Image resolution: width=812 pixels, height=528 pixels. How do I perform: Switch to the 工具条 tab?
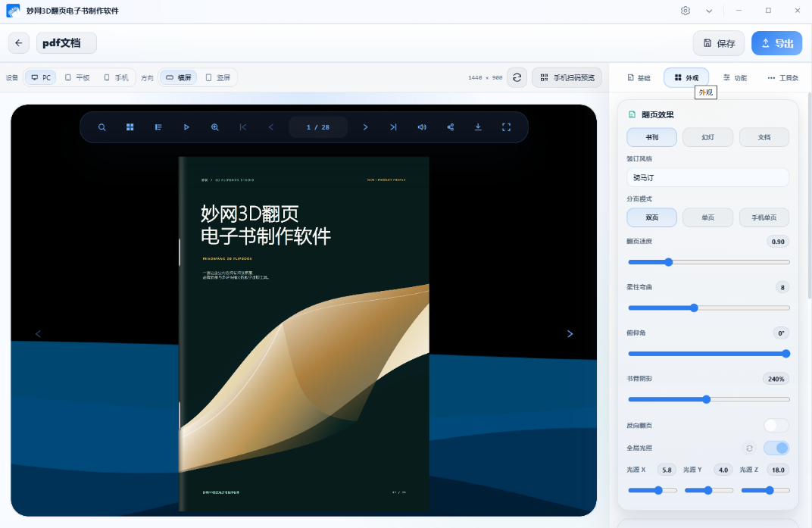coord(783,78)
